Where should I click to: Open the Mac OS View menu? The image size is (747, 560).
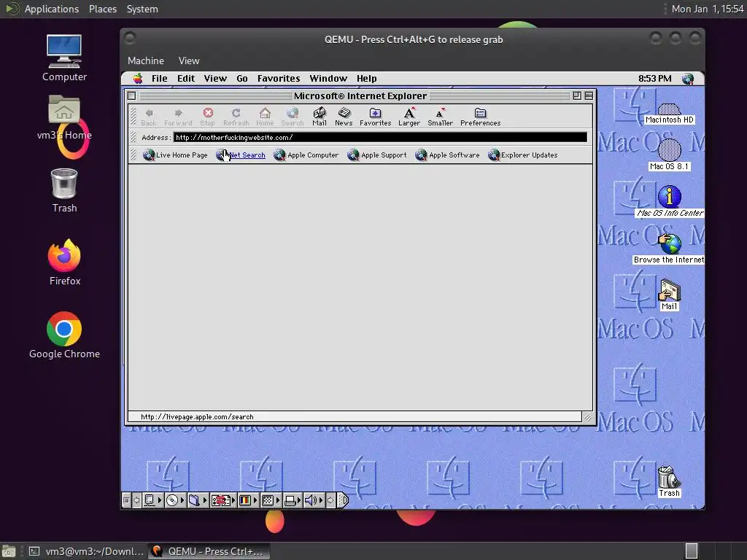[215, 79]
